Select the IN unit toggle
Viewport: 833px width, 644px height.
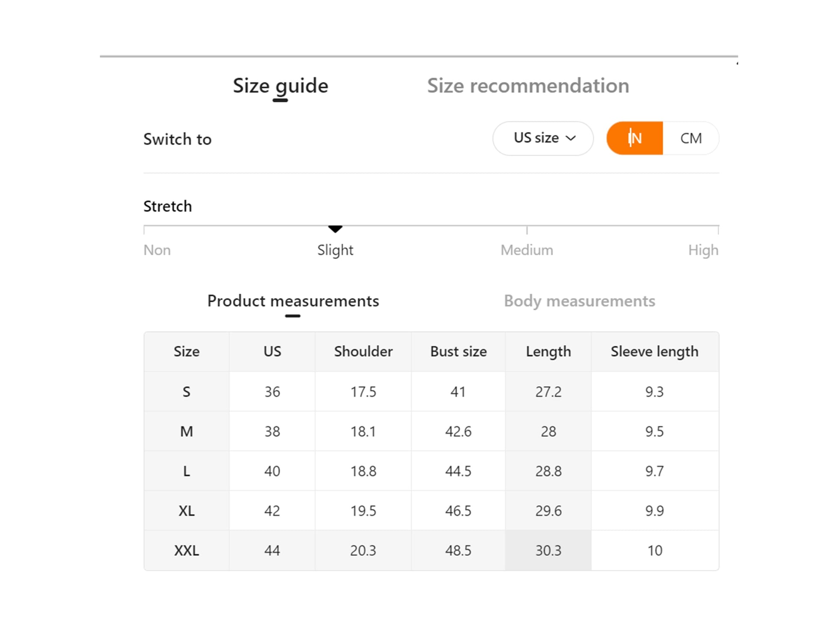tap(634, 138)
